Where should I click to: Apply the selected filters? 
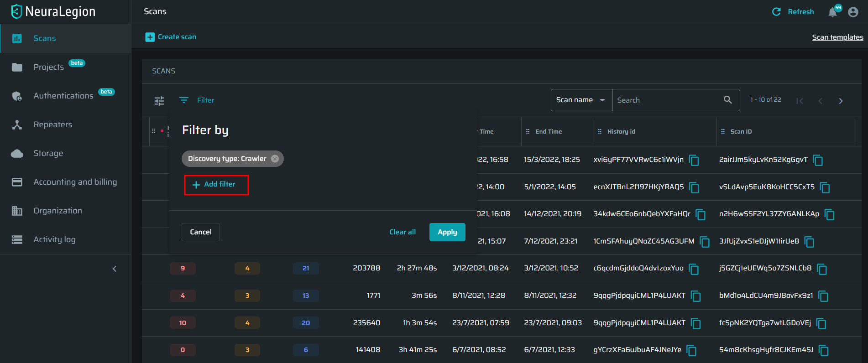(x=447, y=232)
